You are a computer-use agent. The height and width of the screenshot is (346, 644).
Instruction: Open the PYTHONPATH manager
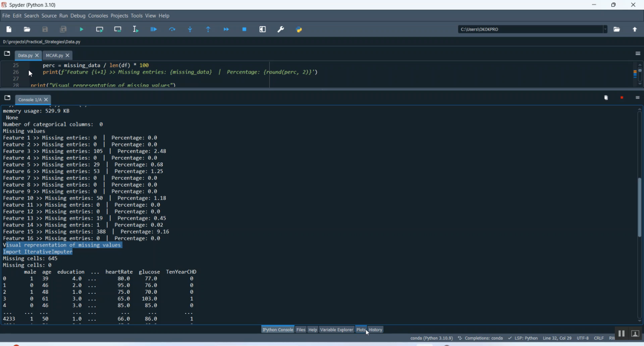[x=299, y=30]
